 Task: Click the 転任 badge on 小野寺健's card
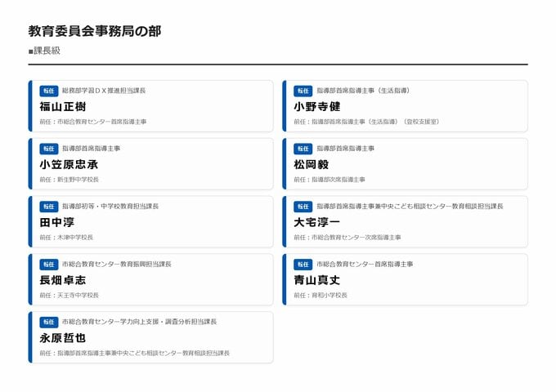pos(303,91)
